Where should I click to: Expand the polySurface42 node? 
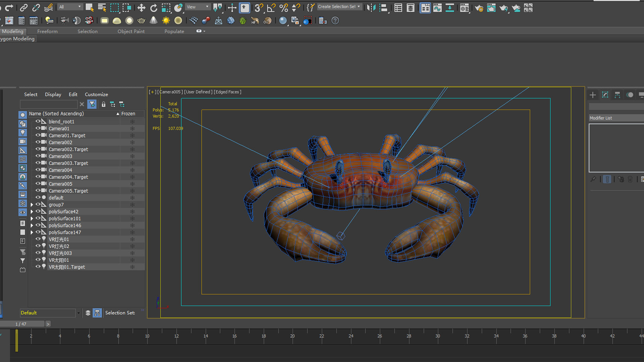click(x=32, y=212)
